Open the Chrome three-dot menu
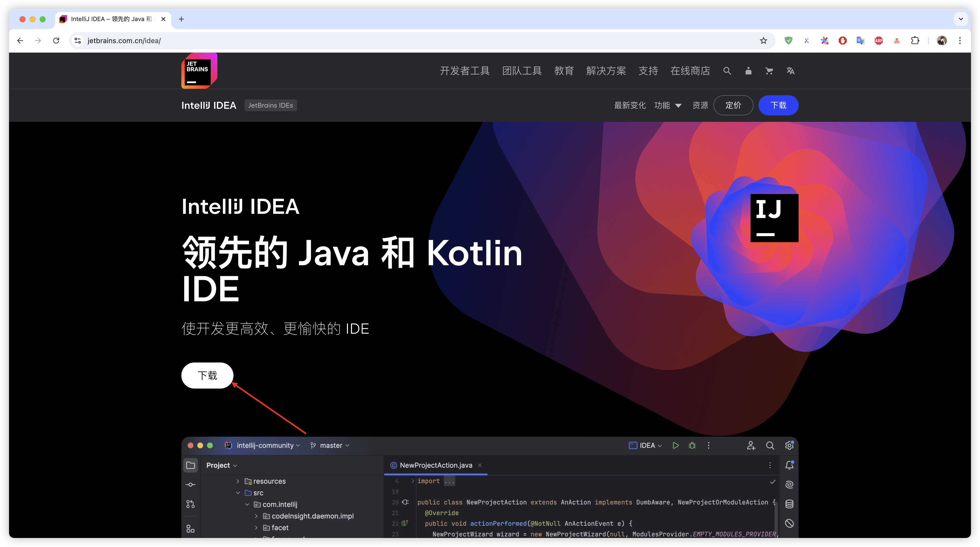Screen dimensions: 980x547 click(960, 41)
